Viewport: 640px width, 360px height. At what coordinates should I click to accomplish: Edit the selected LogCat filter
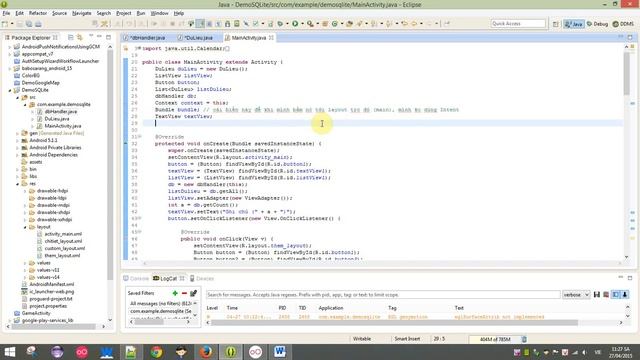click(x=193, y=293)
